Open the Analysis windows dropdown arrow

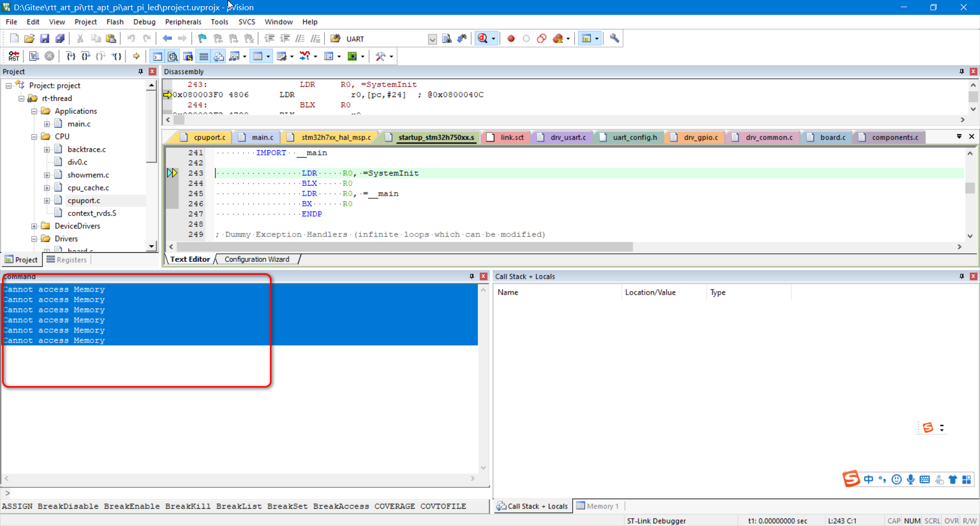pos(315,57)
